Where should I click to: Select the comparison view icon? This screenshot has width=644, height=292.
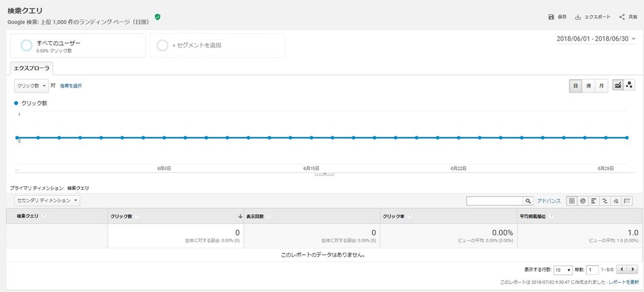point(605,201)
